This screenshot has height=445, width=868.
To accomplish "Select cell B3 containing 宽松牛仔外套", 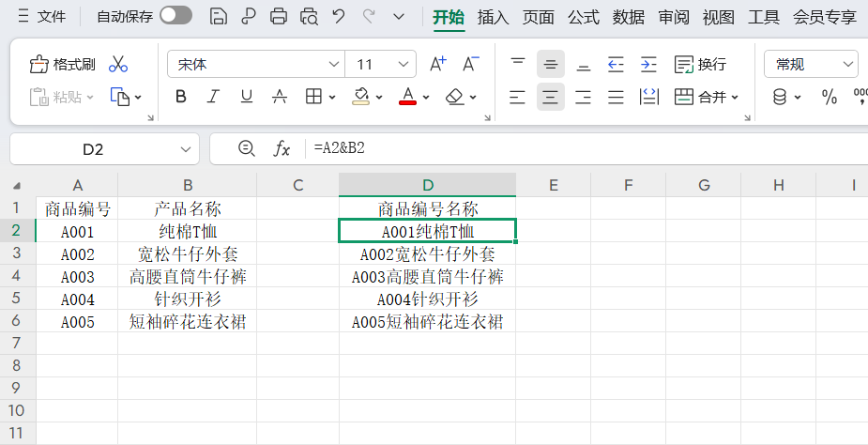I will [x=188, y=254].
